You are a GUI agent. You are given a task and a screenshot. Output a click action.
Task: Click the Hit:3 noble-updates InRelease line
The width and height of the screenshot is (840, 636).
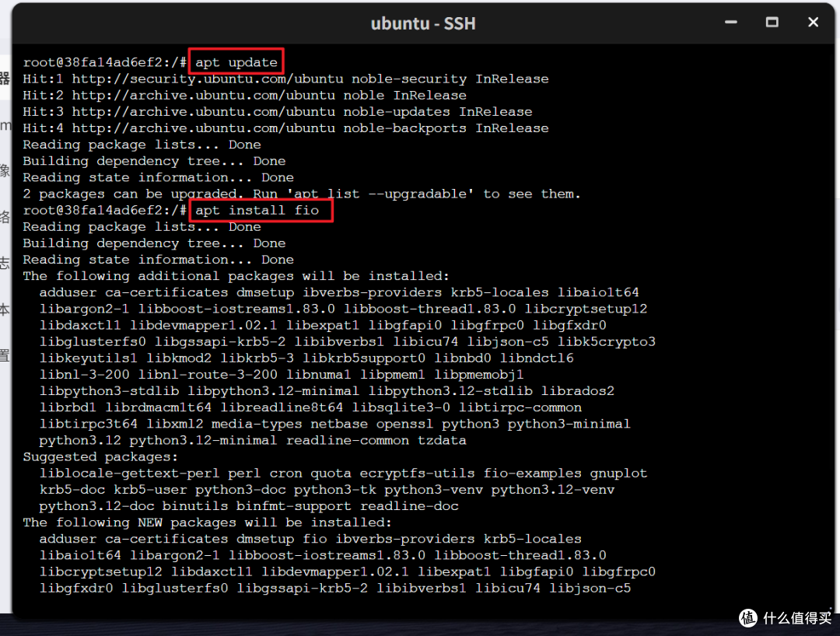[x=278, y=112]
